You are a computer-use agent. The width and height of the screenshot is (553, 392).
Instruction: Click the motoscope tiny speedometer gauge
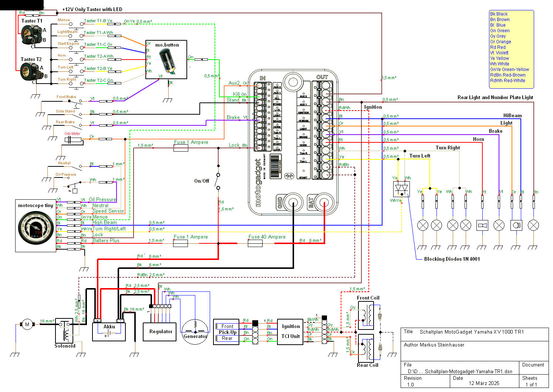point(36,227)
